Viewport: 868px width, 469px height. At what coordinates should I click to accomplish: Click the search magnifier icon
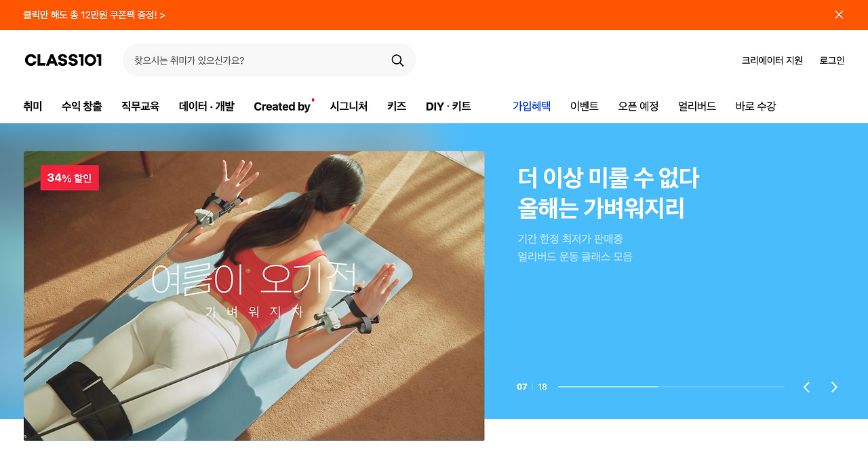tap(397, 60)
